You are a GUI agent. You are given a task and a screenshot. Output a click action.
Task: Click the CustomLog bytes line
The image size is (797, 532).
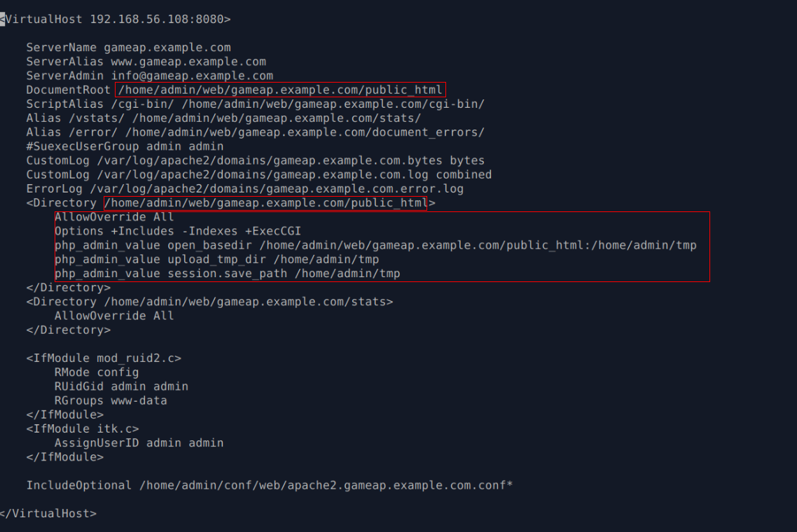tap(256, 160)
